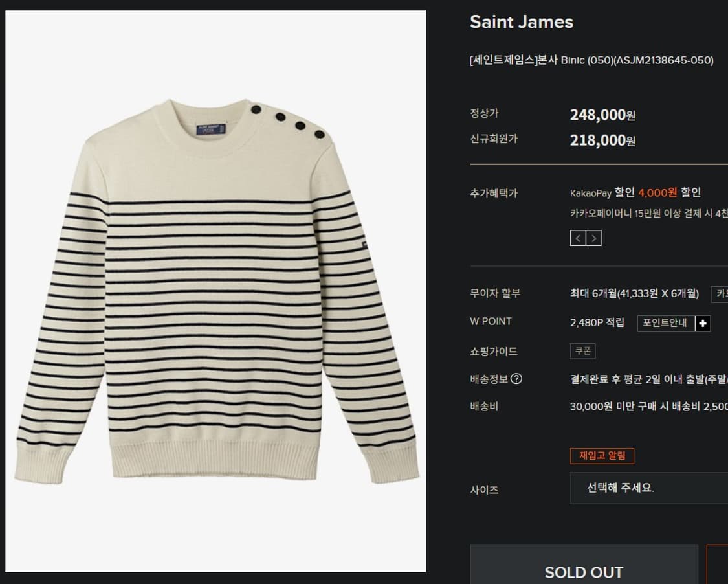Click the plus icon beside 포인트안내
728x584 pixels.
click(703, 323)
